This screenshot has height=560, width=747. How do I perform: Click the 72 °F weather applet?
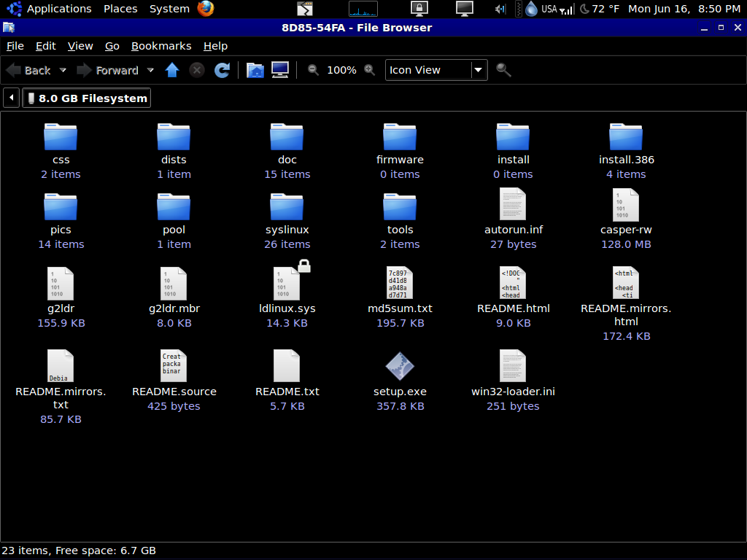point(600,9)
